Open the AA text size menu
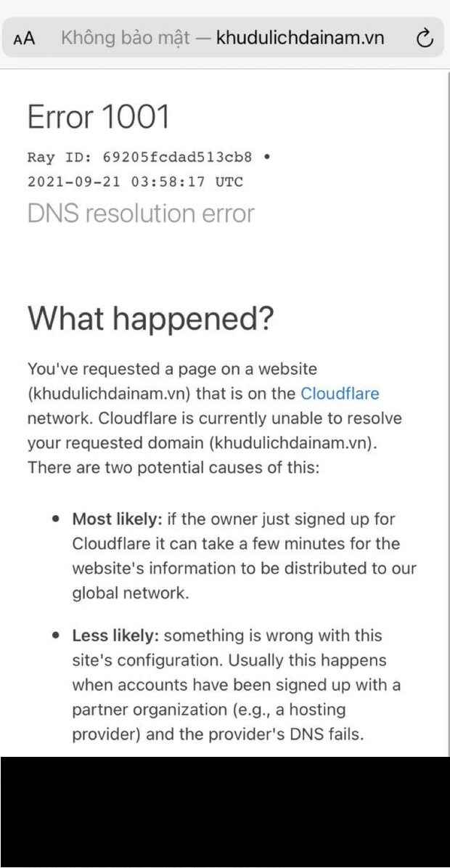 24,38
